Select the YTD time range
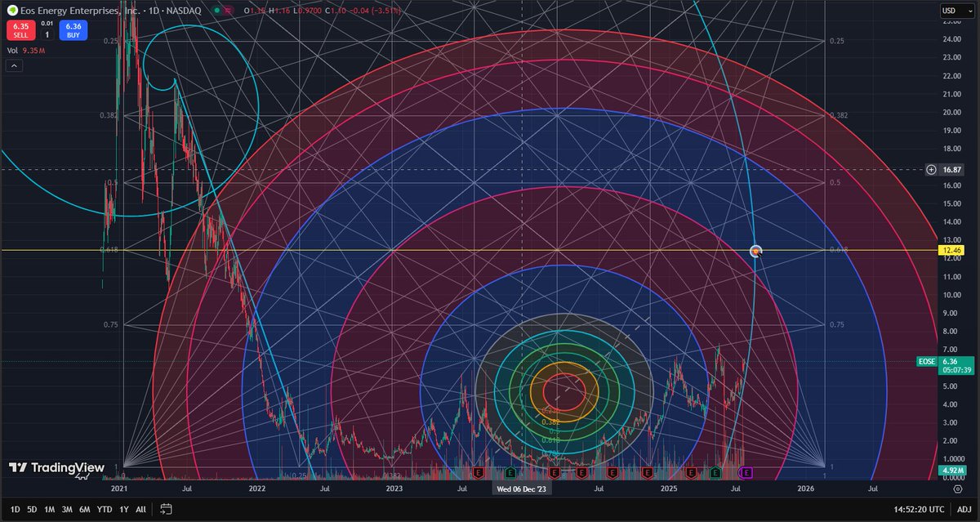The width and height of the screenshot is (980, 522). click(105, 509)
